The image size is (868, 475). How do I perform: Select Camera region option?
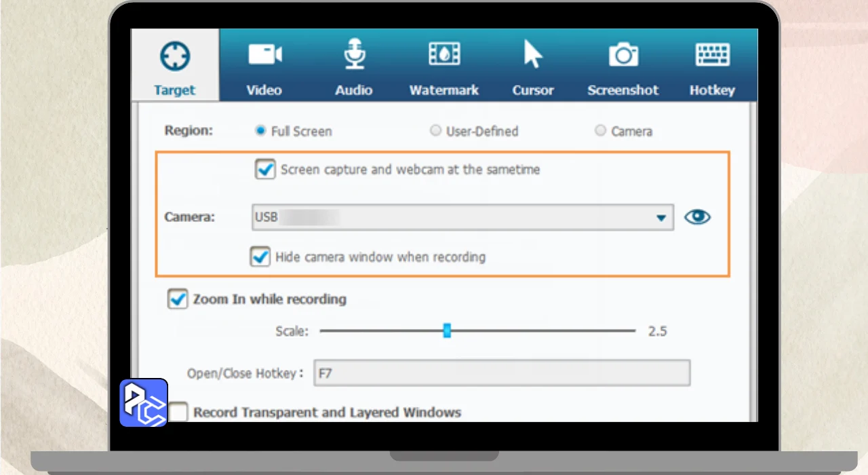coord(600,131)
